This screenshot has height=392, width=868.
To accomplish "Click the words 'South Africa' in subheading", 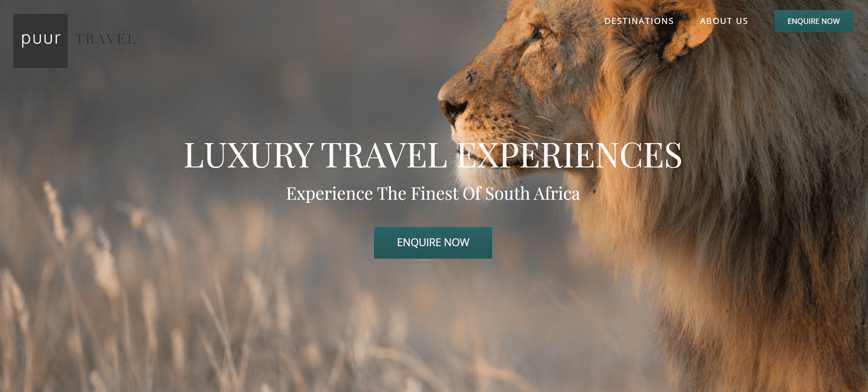I will 532,194.
